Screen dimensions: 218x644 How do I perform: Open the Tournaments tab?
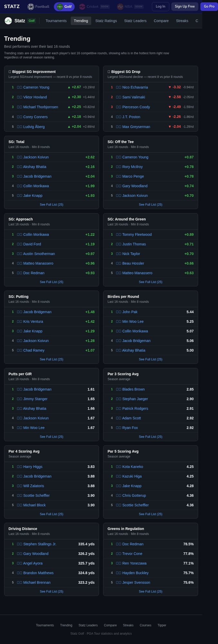click(x=56, y=21)
